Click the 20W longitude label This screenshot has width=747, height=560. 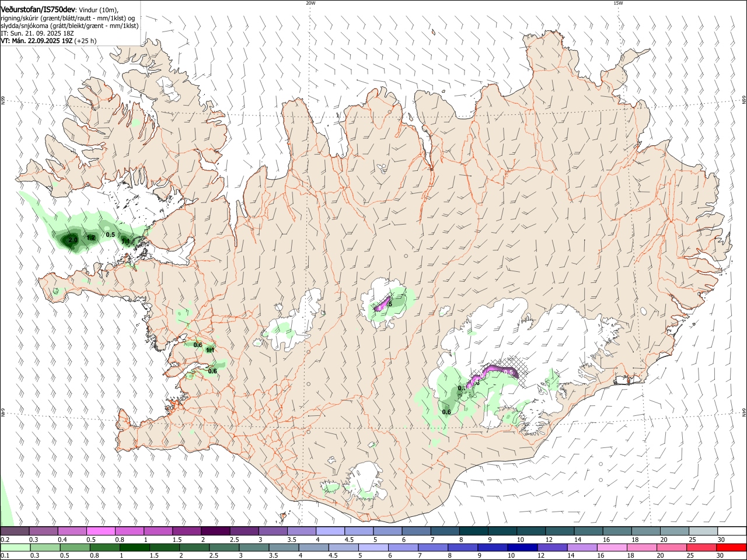click(x=310, y=3)
